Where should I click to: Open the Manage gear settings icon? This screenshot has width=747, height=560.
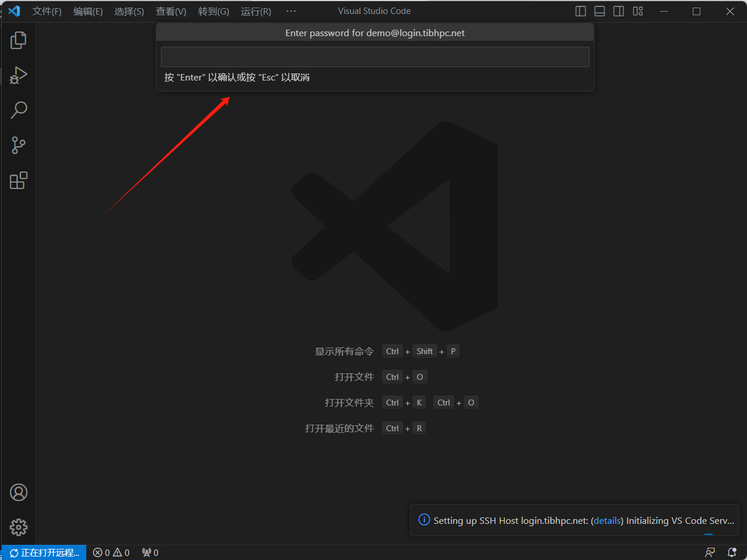(x=19, y=527)
